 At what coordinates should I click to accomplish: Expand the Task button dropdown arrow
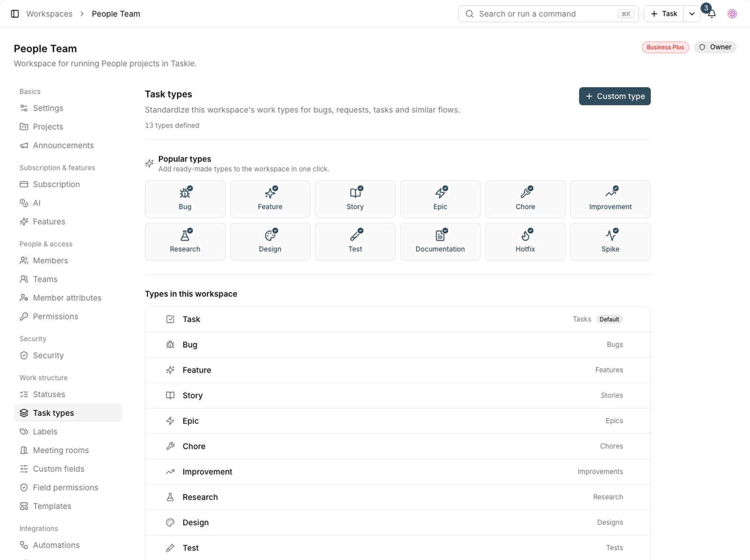coord(692,14)
